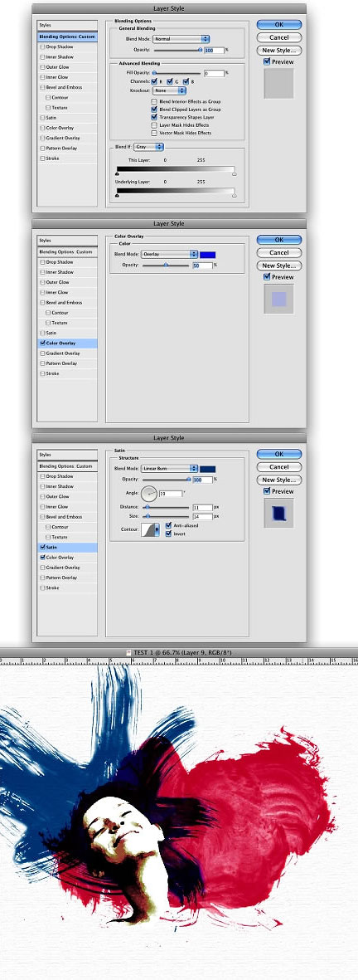Click the General Blending Opacity slider
Screen dimensions: 358x980
177,50
